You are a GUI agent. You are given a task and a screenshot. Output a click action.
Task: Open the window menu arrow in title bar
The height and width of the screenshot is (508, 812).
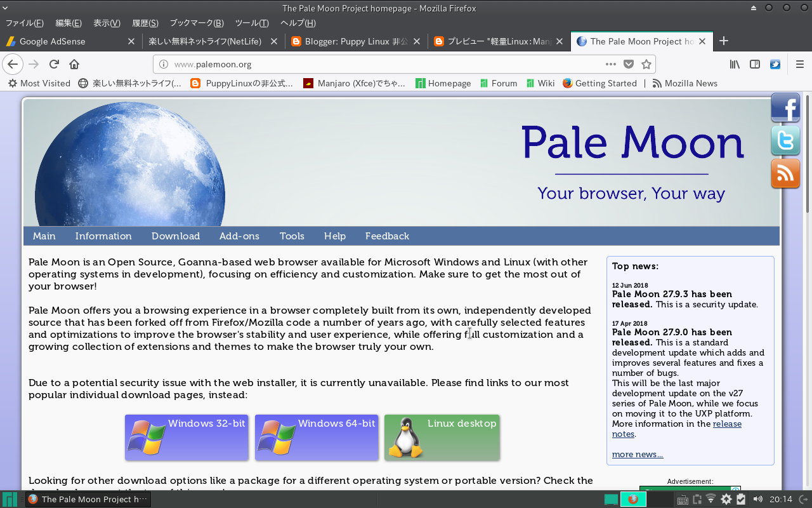coord(6,8)
